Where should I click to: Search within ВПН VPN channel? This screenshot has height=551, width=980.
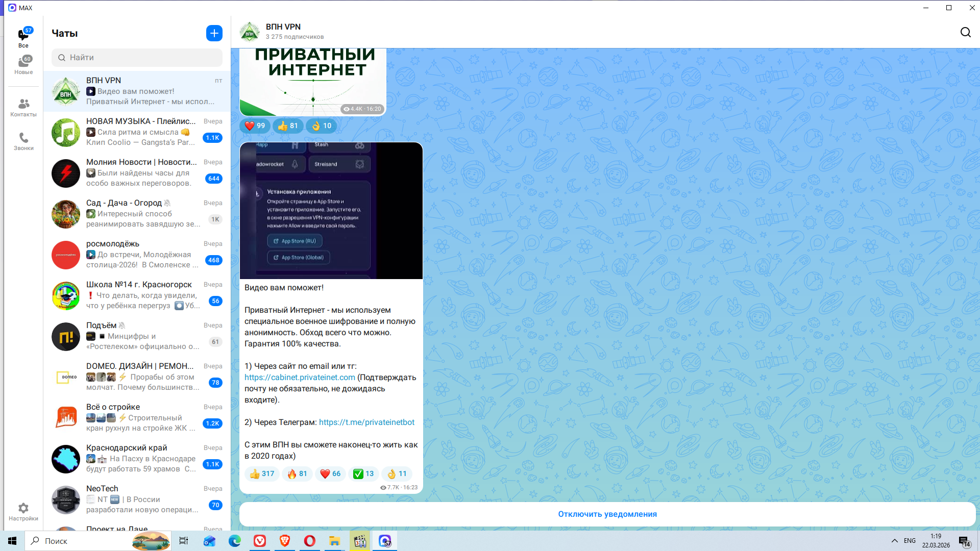(x=965, y=33)
